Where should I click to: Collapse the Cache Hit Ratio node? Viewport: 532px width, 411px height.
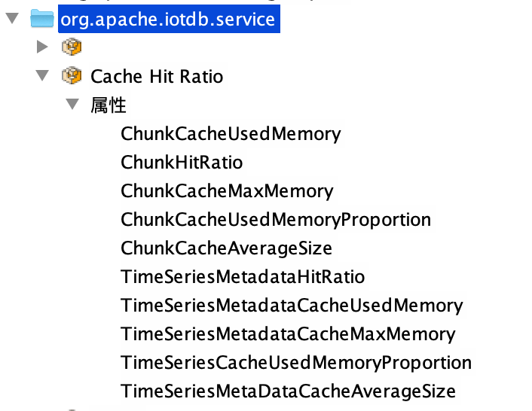click(42, 76)
